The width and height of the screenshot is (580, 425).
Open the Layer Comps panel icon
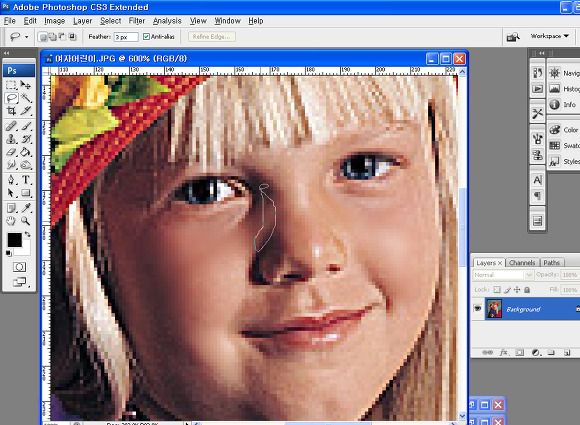coord(537,221)
